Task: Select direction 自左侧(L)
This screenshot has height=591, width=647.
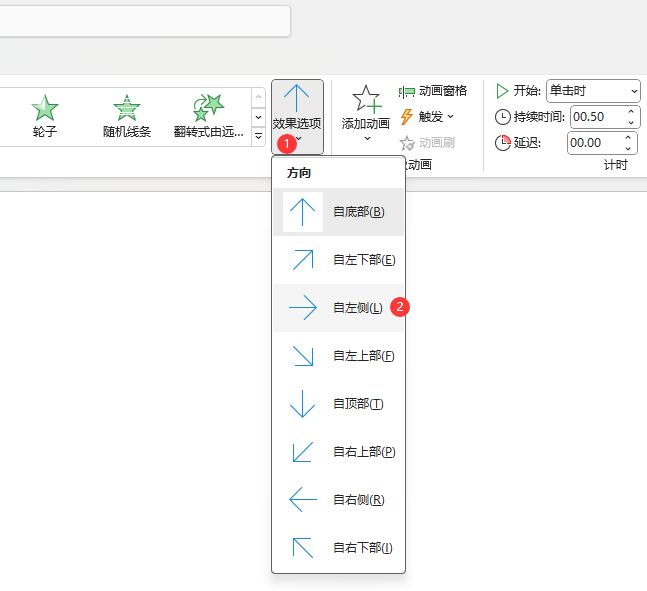Action: pos(338,307)
